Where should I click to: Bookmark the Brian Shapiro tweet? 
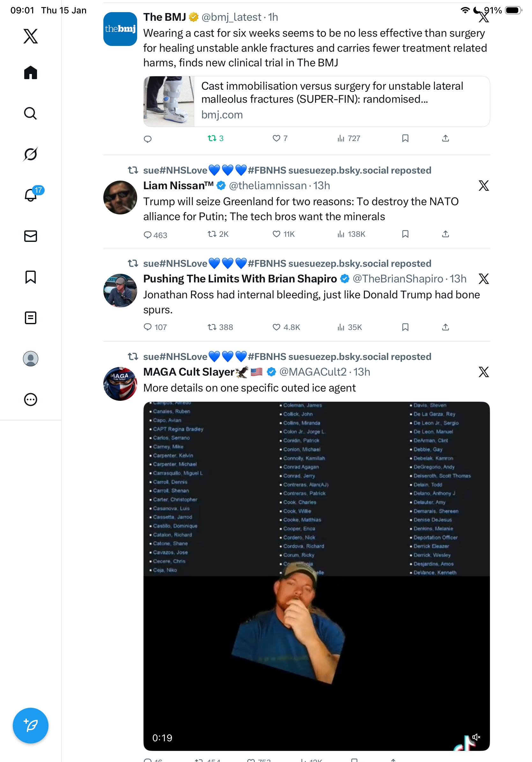pyautogui.click(x=405, y=327)
